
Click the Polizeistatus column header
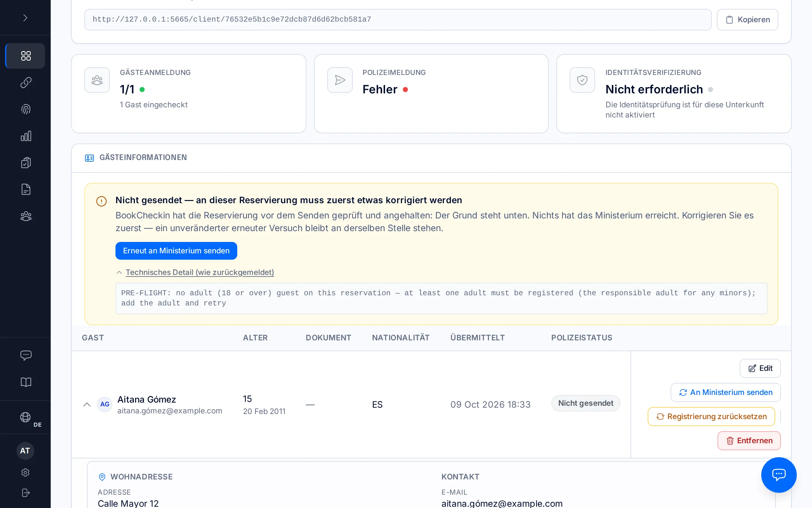pyautogui.click(x=581, y=338)
